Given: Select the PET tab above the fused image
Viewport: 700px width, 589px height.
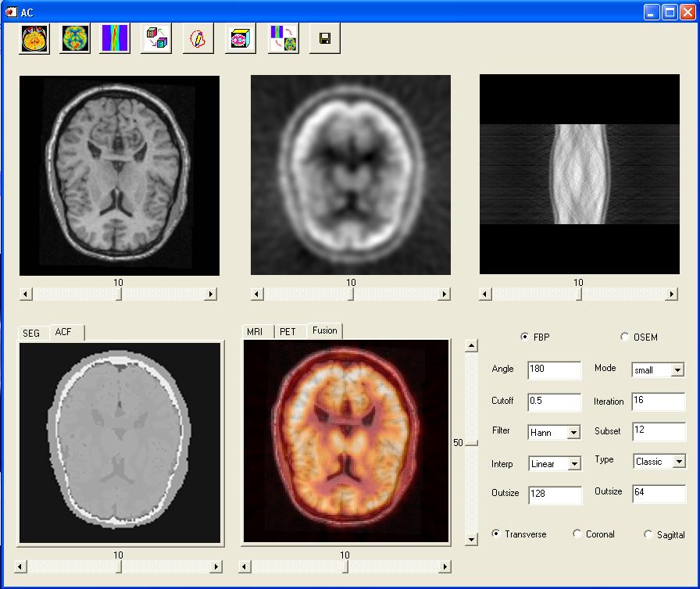Looking at the screenshot, I should tap(288, 331).
